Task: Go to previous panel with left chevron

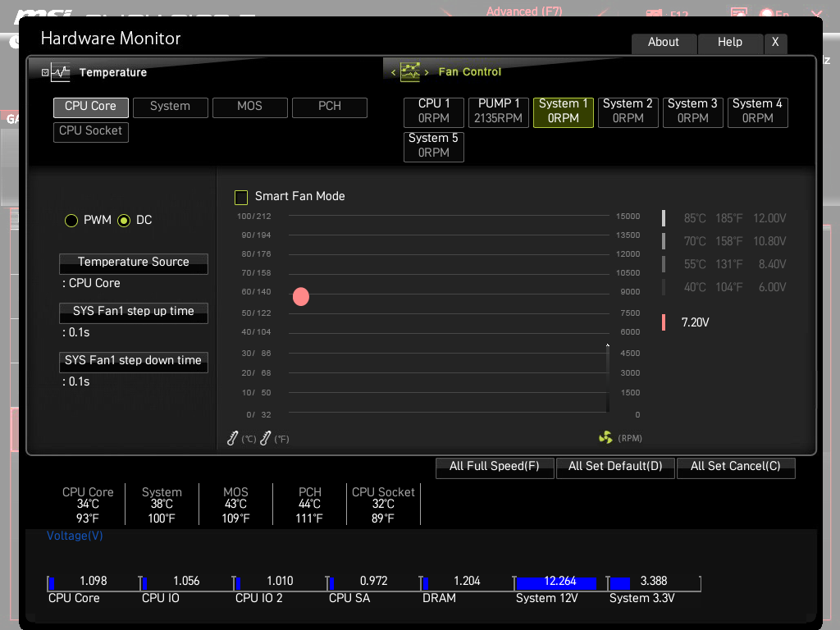Action: pyautogui.click(x=393, y=72)
